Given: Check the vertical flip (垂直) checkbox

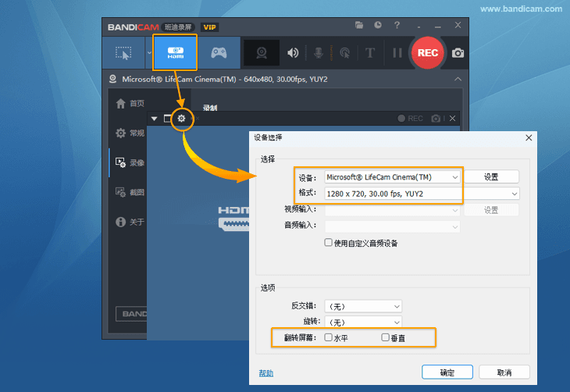Looking at the screenshot, I should pyautogui.click(x=385, y=337).
